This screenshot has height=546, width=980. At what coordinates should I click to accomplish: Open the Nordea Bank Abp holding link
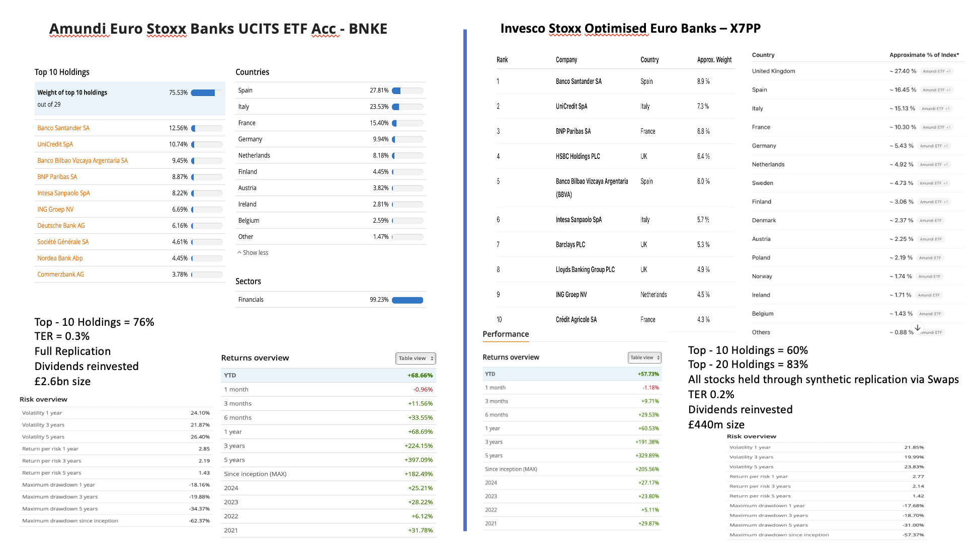60,258
